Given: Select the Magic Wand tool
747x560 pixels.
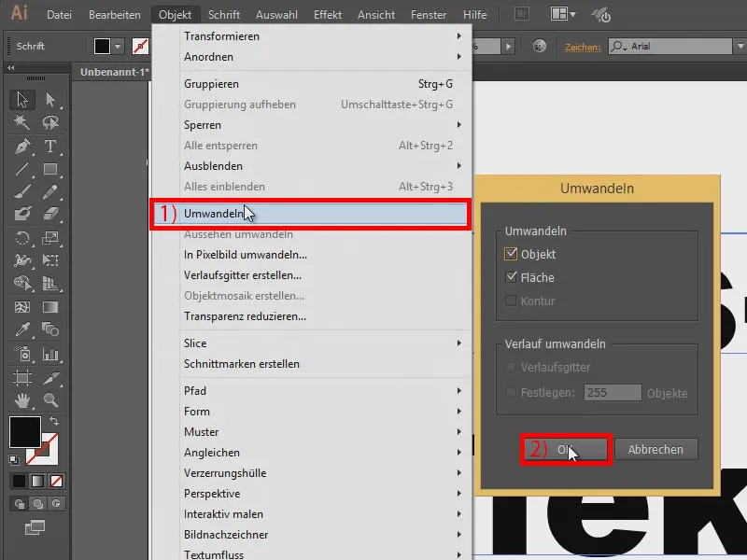Looking at the screenshot, I should [21, 122].
